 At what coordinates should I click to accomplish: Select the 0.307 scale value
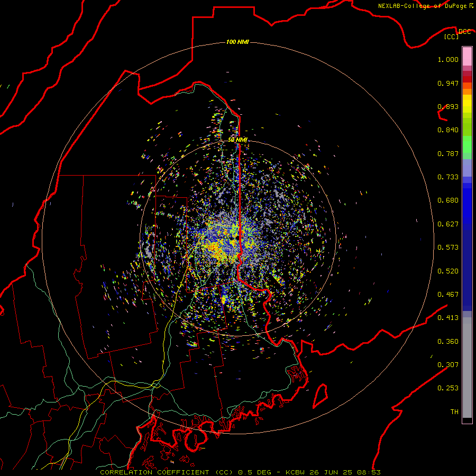[448, 365]
